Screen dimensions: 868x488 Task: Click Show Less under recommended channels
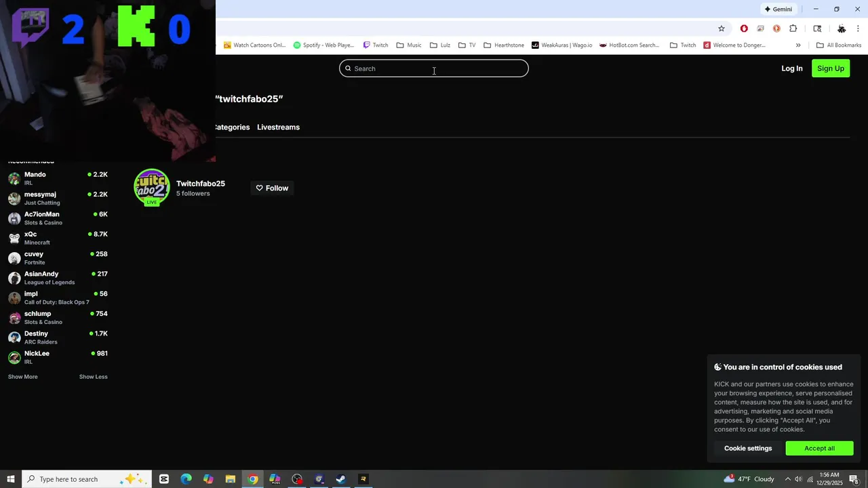tap(94, 377)
